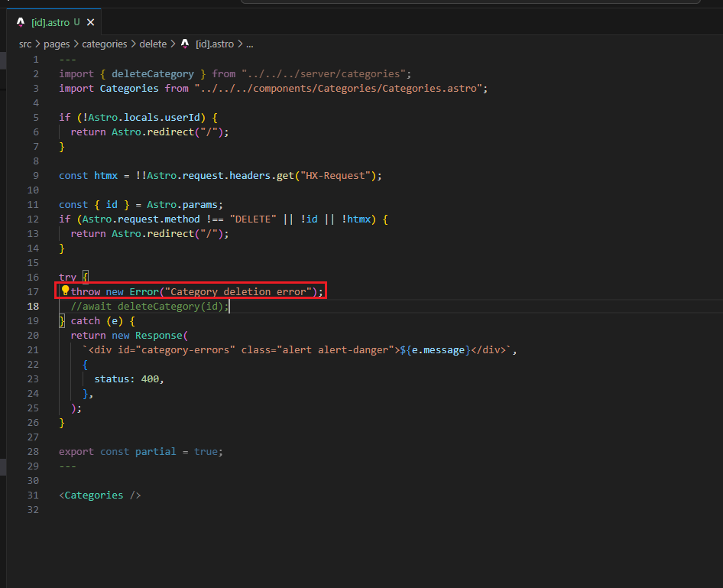The height and width of the screenshot is (588, 723).
Task: Click the true value on line 28
Action: [x=206, y=451]
